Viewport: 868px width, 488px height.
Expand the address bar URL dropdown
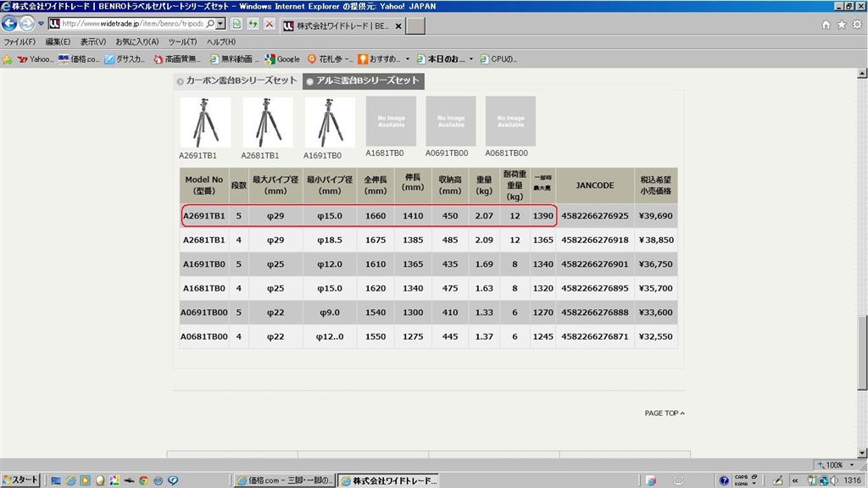coord(221,24)
